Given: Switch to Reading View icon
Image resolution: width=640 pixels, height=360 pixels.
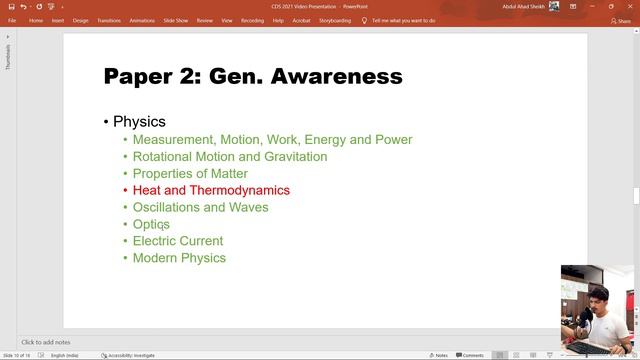Looking at the screenshot, I should pyautogui.click(x=533, y=356).
